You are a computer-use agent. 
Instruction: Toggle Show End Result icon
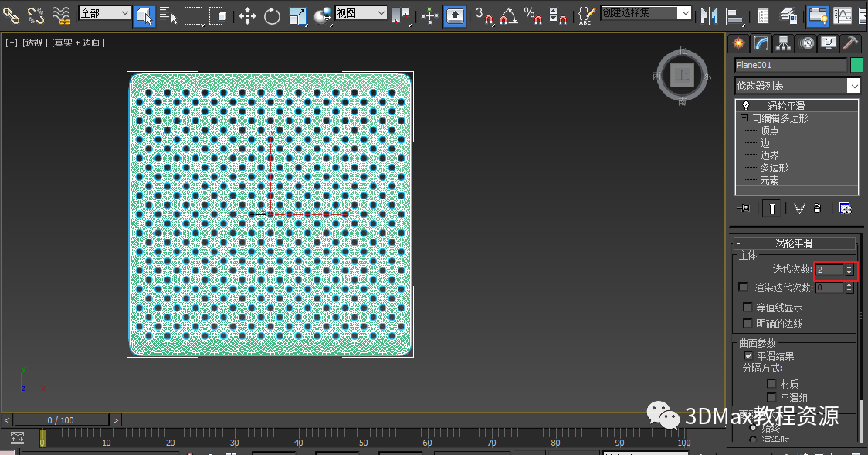click(771, 208)
